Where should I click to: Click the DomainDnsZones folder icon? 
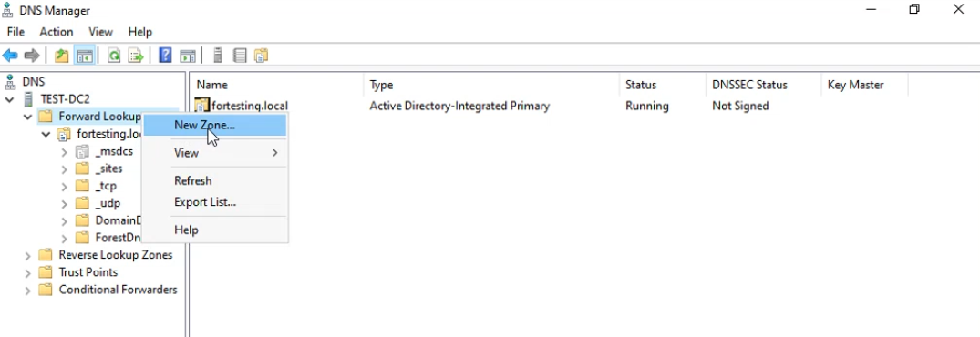point(82,220)
